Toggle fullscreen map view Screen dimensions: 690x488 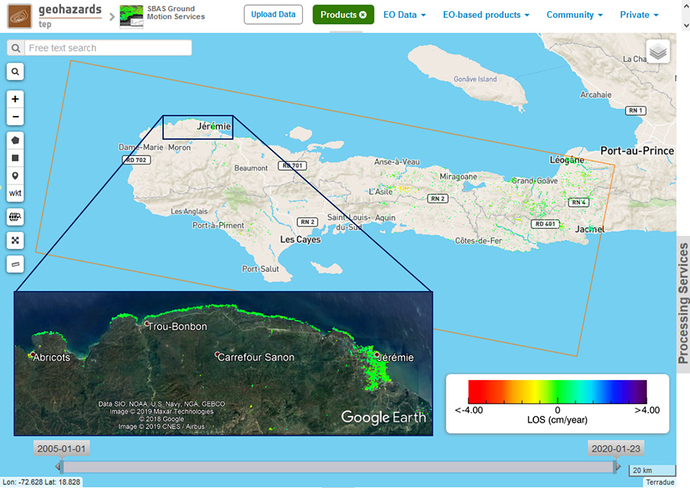click(x=16, y=240)
